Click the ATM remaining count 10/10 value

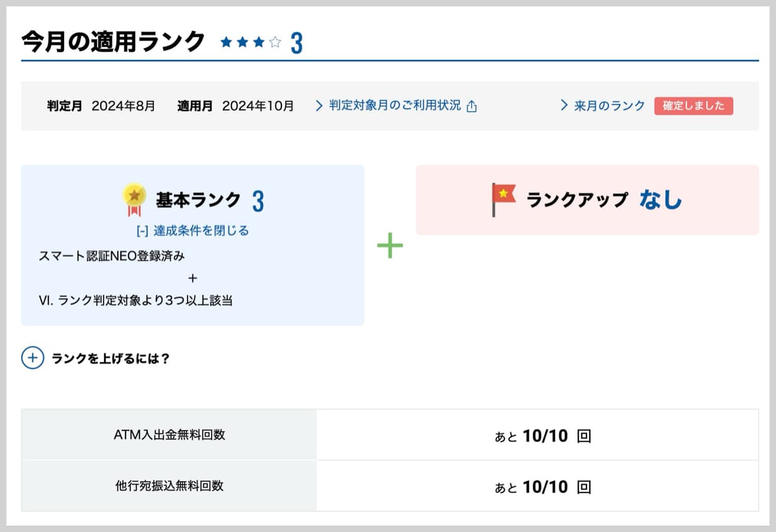point(545,436)
